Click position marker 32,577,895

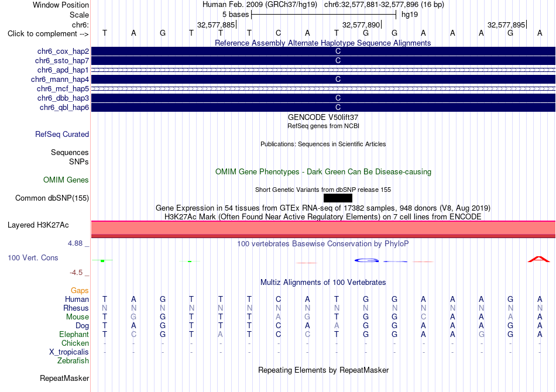coord(506,25)
